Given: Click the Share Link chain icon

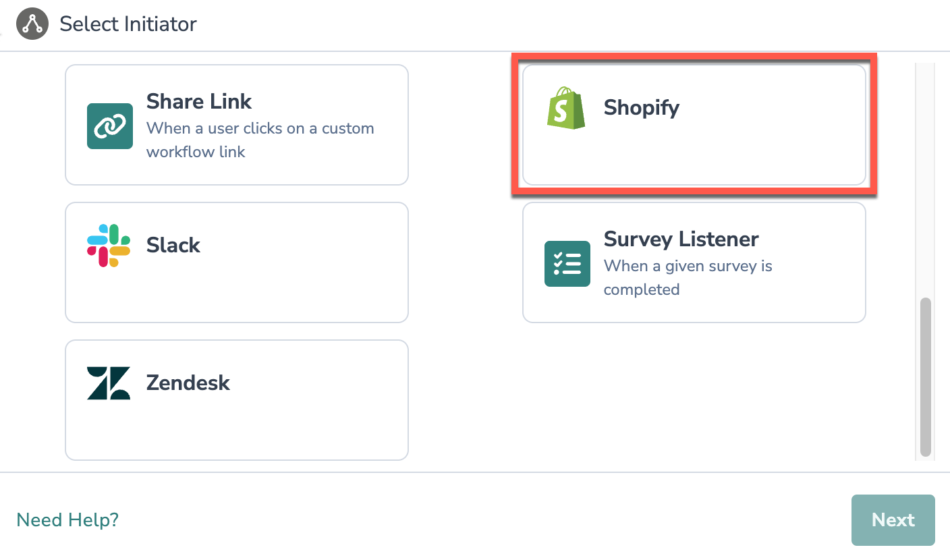Looking at the screenshot, I should pos(109,126).
